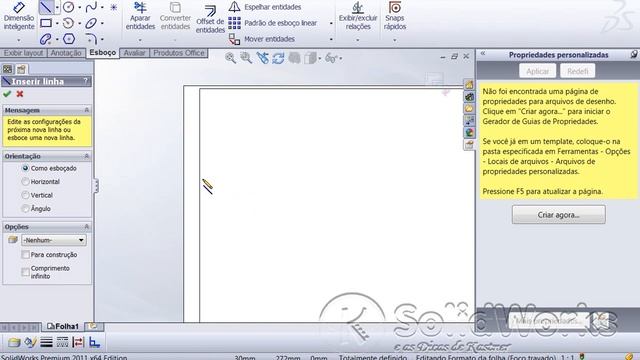
Task: Click Zoom to Fit magnifier icon
Action: [231, 58]
